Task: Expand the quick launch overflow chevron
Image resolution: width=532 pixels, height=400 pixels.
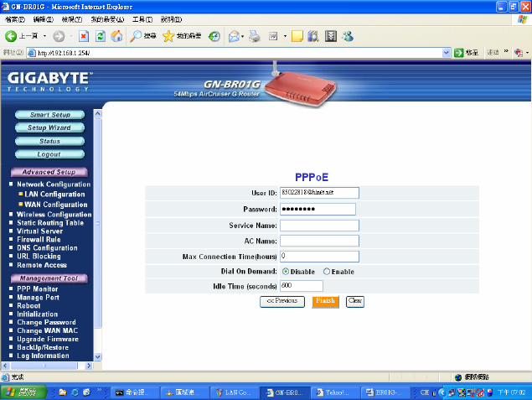Action: point(100,390)
